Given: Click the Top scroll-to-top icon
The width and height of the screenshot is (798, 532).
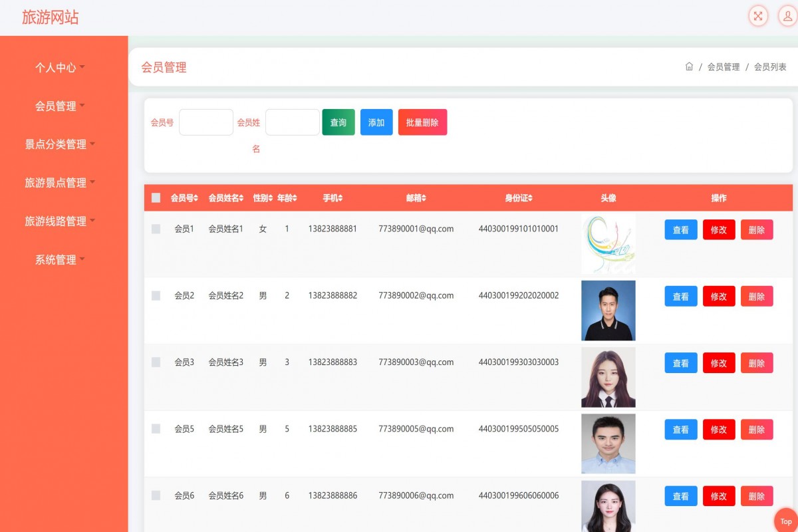Looking at the screenshot, I should pyautogui.click(x=787, y=522).
